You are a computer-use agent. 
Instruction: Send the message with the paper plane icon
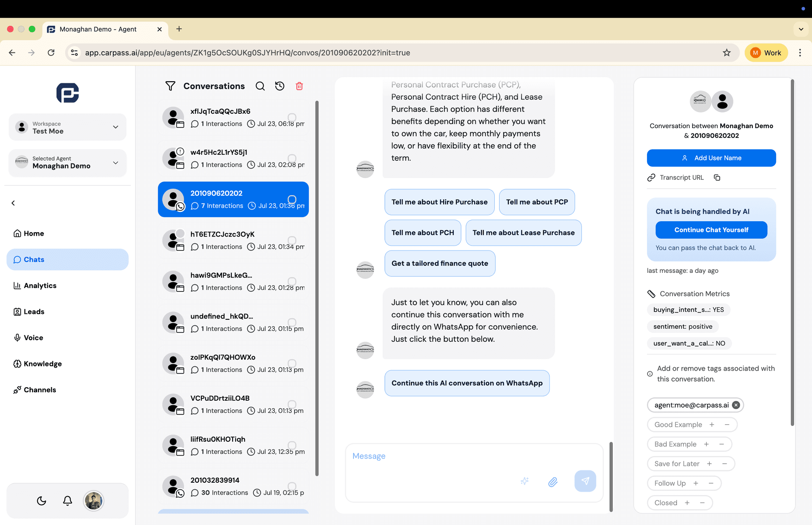click(585, 481)
